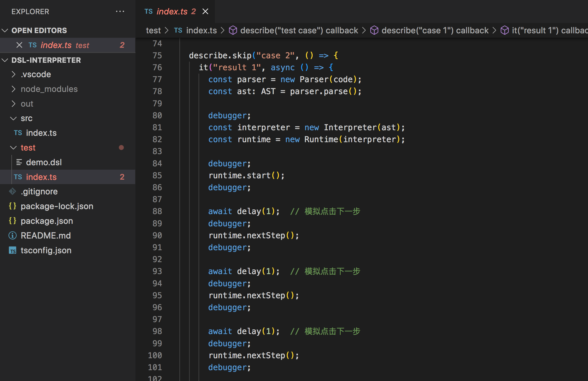This screenshot has height=381, width=588.
Task: Click the info icon beside README.md
Action: (12, 235)
